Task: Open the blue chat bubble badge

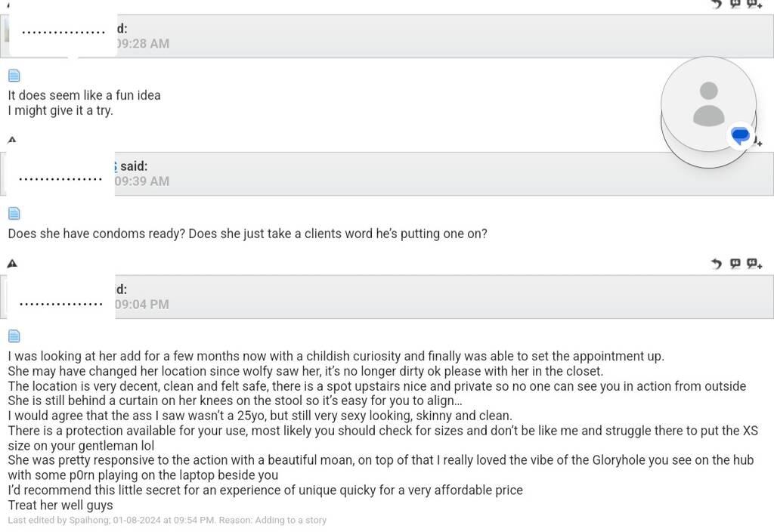Action: (x=741, y=136)
